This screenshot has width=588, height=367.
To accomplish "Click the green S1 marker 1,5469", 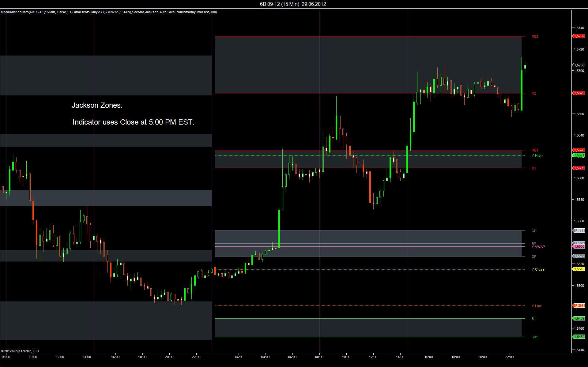I will click(579, 318).
